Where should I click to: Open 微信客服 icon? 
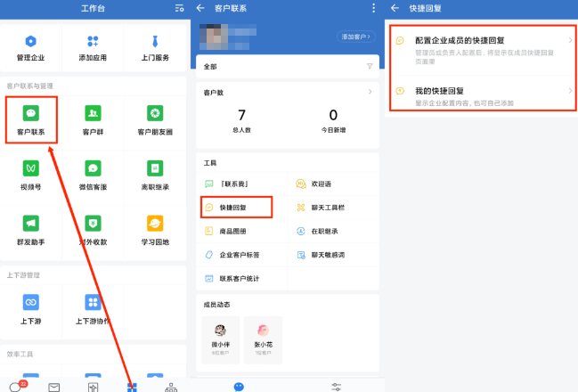pos(93,174)
